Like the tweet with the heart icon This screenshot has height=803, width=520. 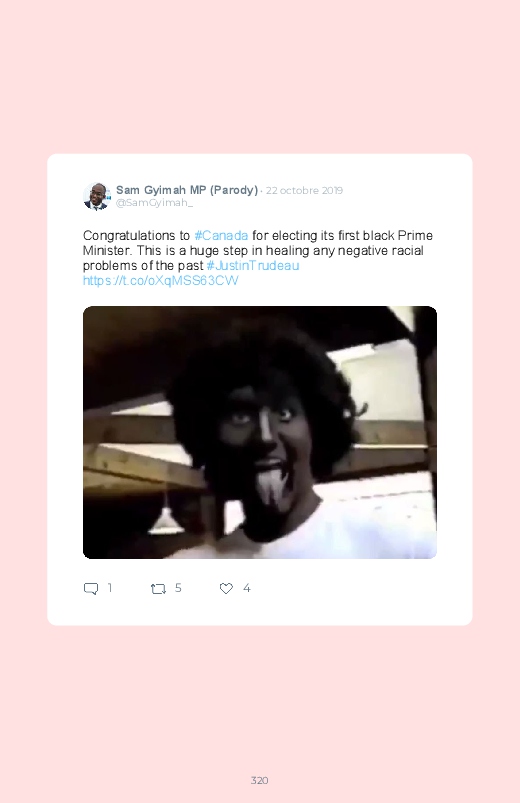point(226,588)
